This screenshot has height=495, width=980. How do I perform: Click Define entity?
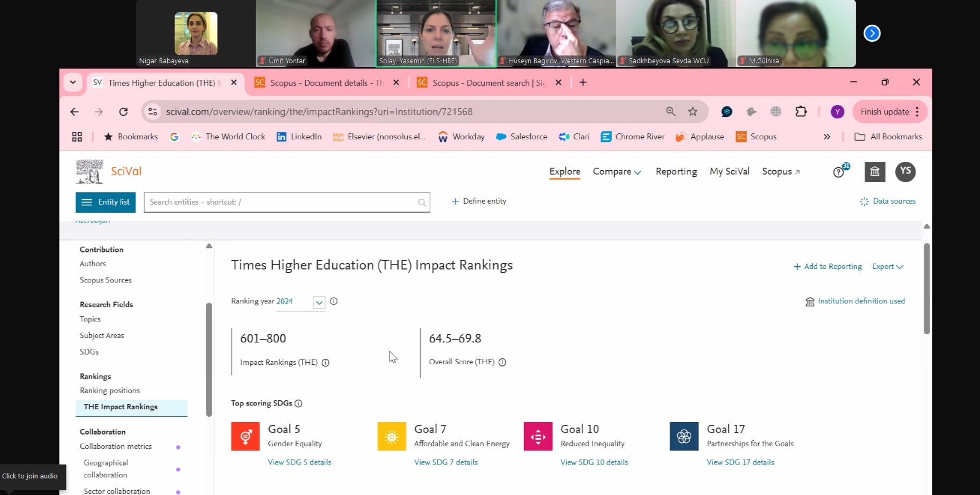point(478,201)
